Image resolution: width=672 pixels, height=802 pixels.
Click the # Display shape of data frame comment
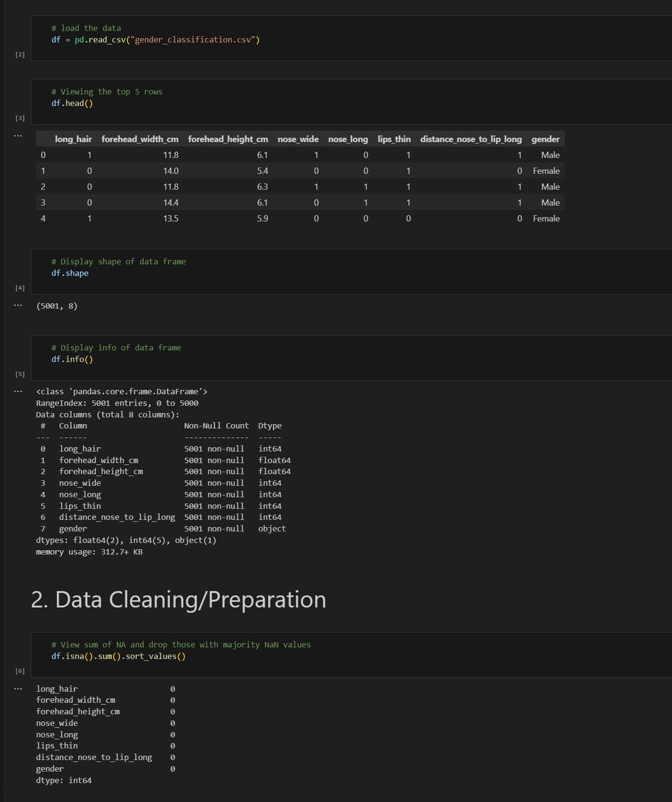click(x=118, y=262)
